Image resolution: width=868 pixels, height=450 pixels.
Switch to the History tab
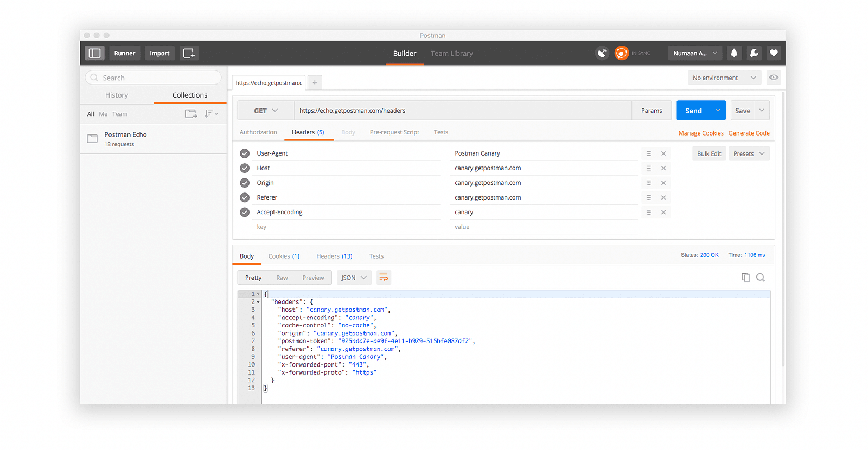(x=117, y=95)
